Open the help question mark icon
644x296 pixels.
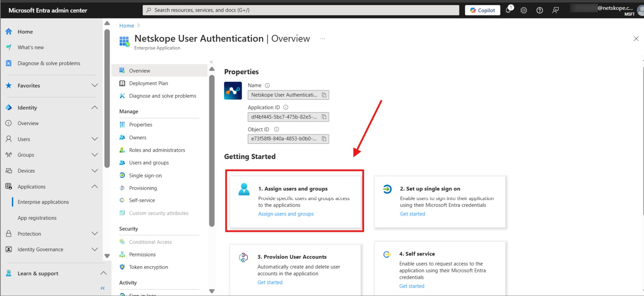[539, 10]
